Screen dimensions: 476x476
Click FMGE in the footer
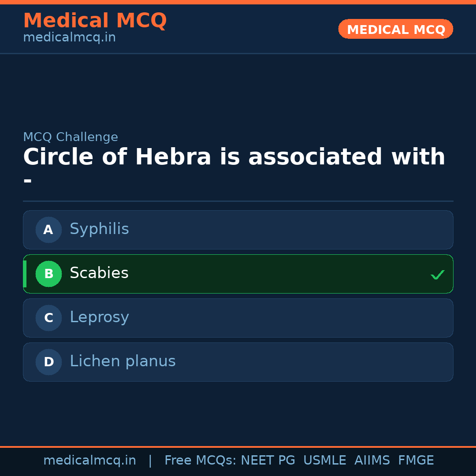tap(416, 461)
